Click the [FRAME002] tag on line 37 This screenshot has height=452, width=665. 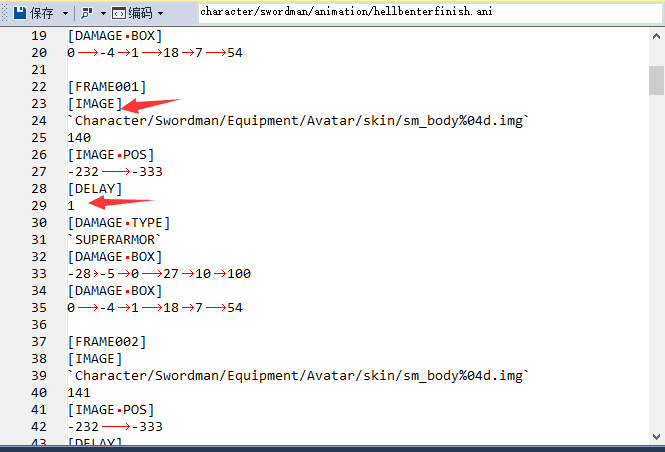tap(106, 342)
